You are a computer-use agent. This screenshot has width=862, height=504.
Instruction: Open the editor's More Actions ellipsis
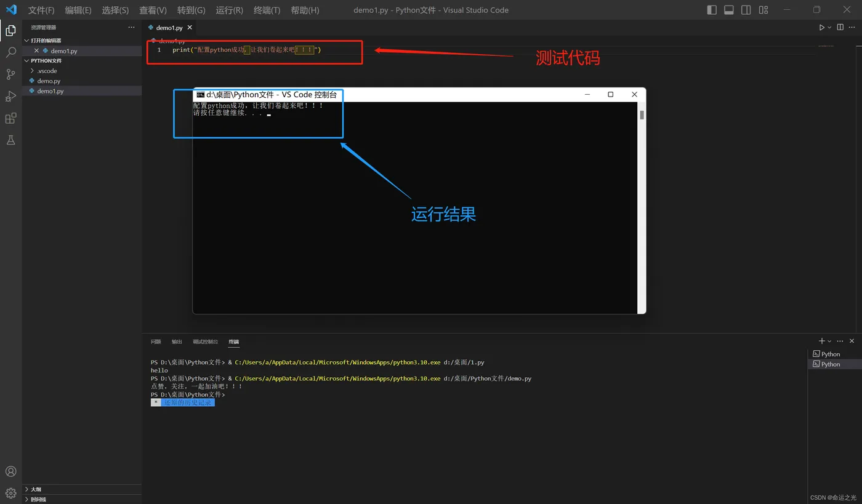(852, 28)
